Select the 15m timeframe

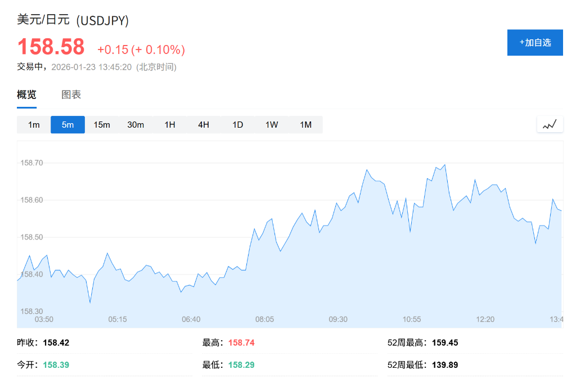(x=102, y=124)
